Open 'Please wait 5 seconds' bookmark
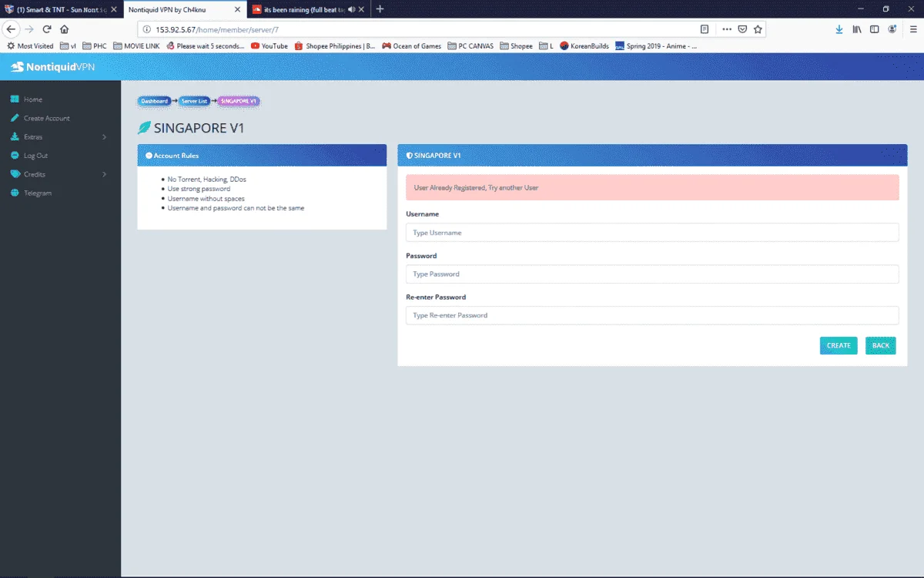This screenshot has width=924, height=578. (205, 46)
